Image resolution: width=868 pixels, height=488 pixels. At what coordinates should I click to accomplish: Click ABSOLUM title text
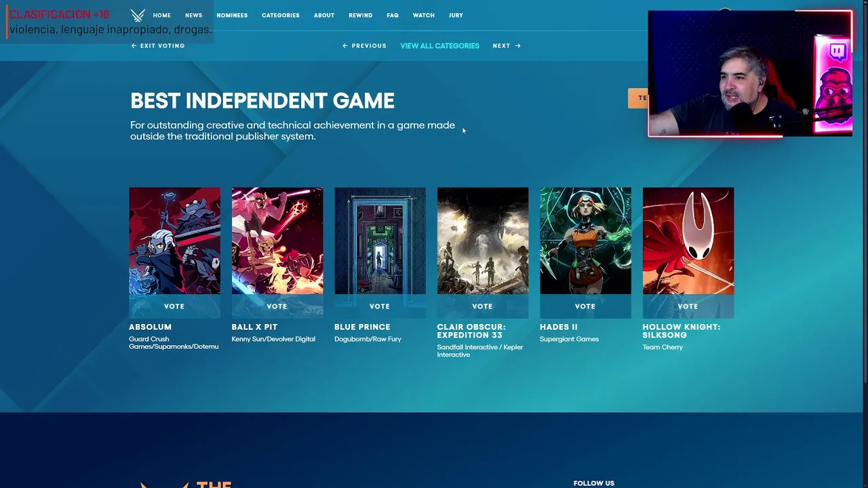(150, 327)
